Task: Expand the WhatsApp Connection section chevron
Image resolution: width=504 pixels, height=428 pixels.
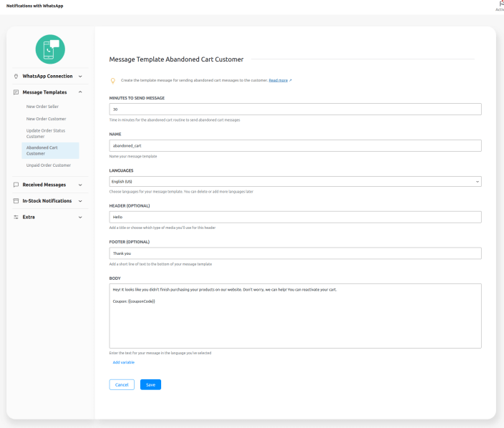Action: [x=80, y=76]
